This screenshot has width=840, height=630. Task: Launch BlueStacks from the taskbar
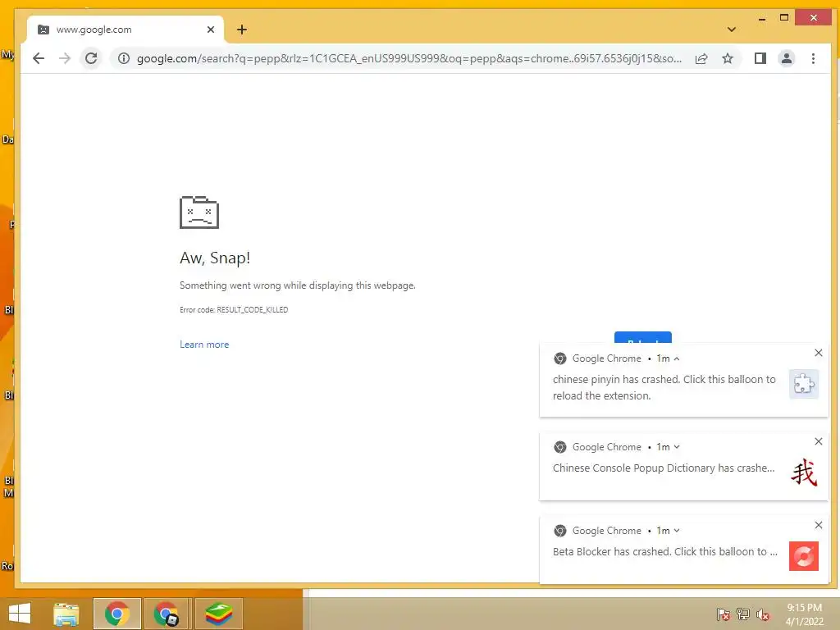(219, 614)
